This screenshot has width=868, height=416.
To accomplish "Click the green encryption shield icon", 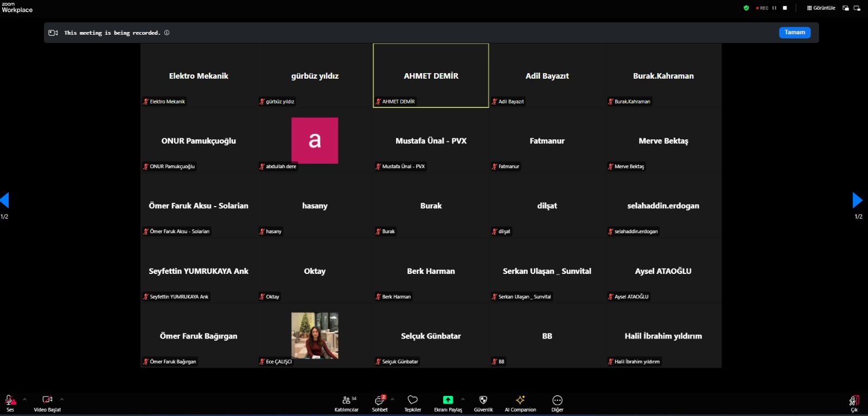I will 746,8.
